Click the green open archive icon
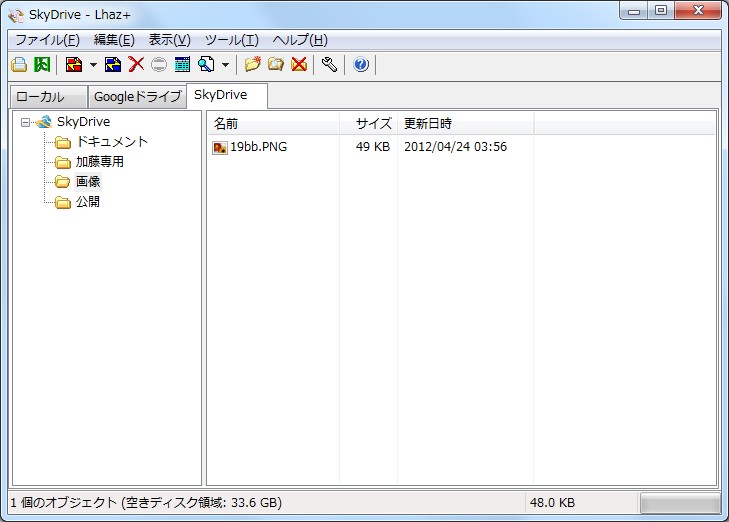The height and width of the screenshot is (522, 729). (x=42, y=65)
